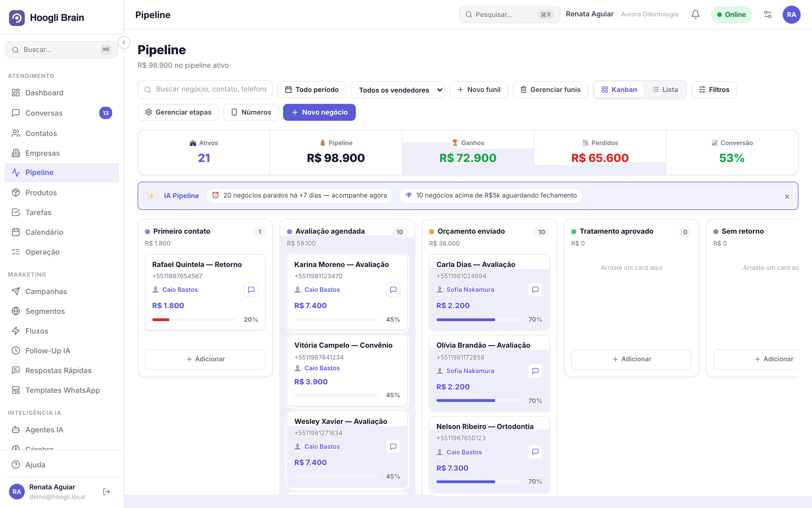Switch to Kanban view
The width and height of the screenshot is (812, 508).
619,90
